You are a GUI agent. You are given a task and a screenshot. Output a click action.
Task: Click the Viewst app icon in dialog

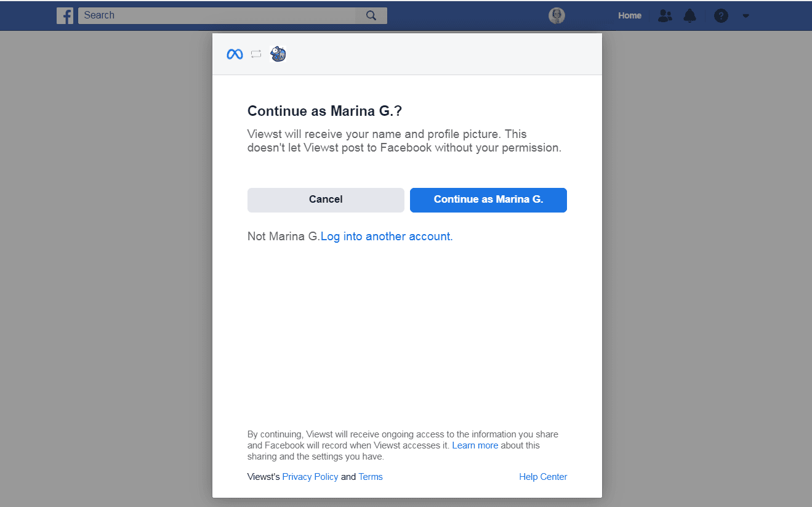click(x=278, y=54)
